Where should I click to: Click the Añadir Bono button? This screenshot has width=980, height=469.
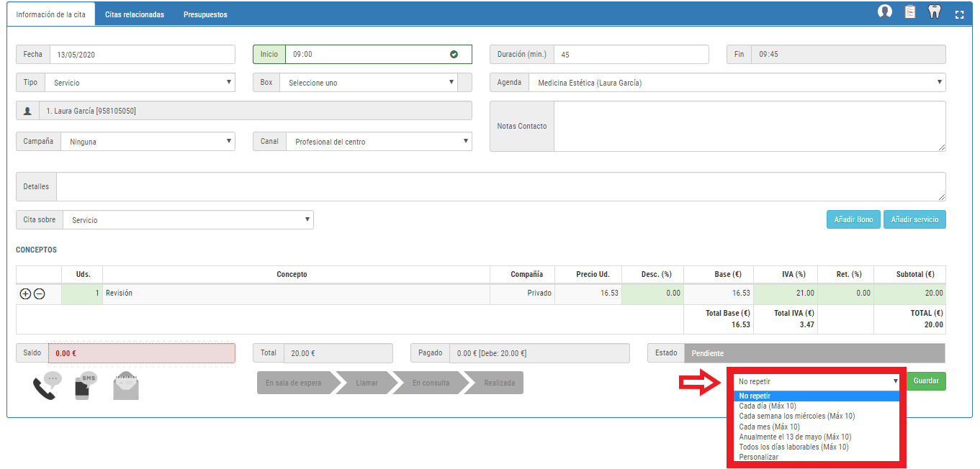tap(853, 219)
